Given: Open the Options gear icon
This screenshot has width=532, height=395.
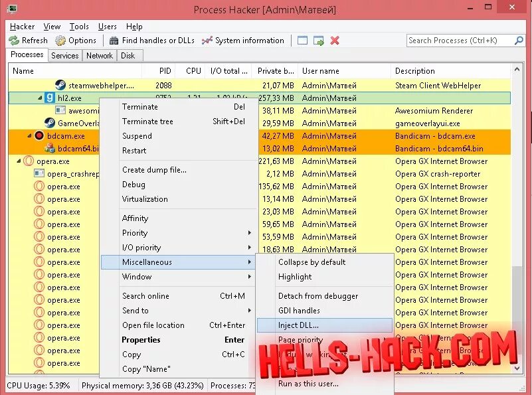Looking at the screenshot, I should 60,40.
